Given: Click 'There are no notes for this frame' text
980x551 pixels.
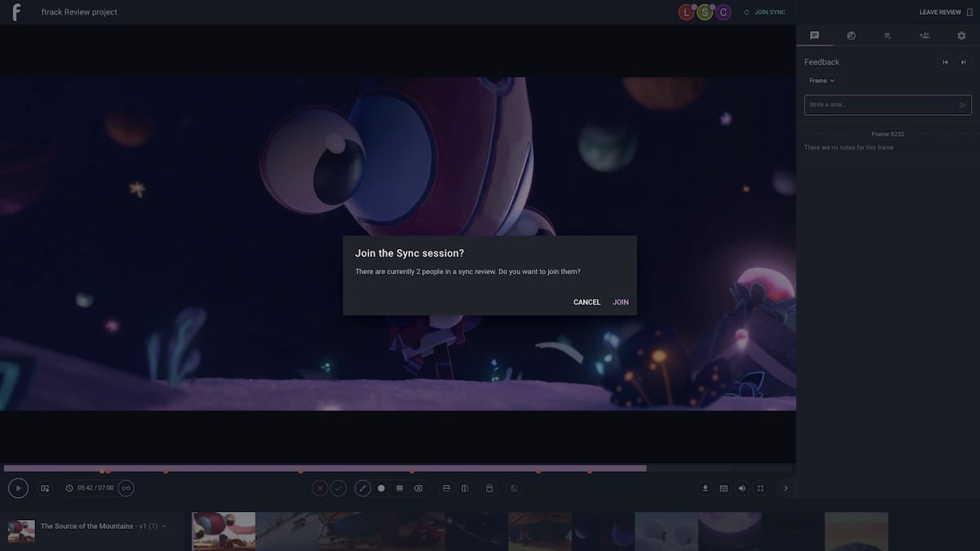Looking at the screenshot, I should point(849,148).
